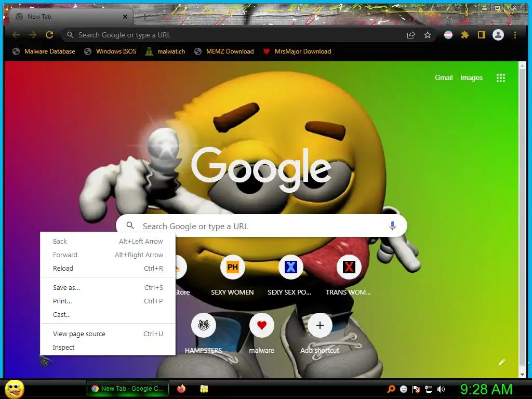Start voice search with microphone icon

click(392, 226)
